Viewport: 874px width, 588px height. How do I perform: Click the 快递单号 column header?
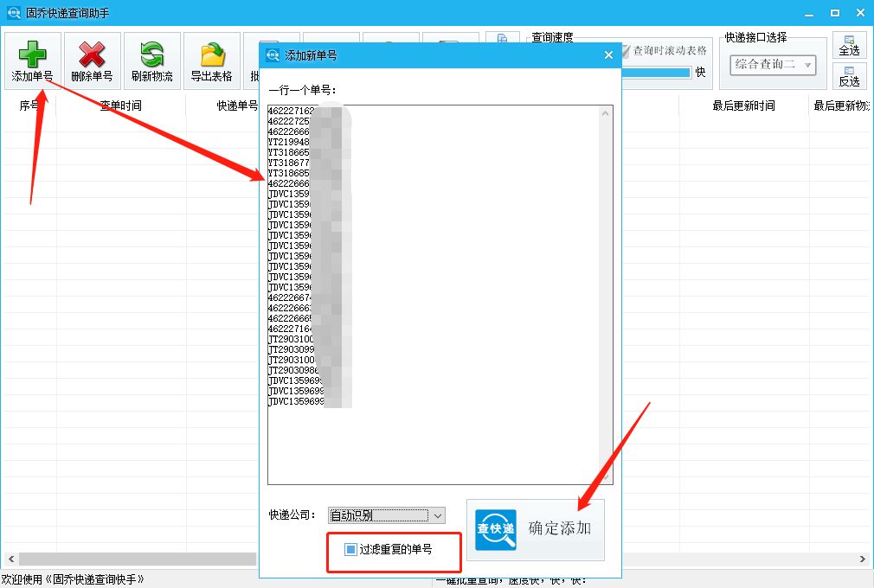[237, 105]
